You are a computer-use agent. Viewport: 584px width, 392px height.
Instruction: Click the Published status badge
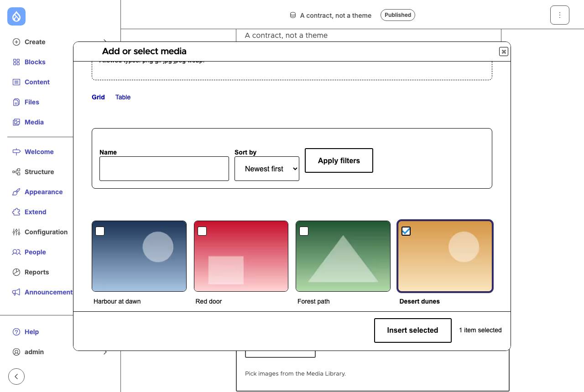click(x=398, y=15)
